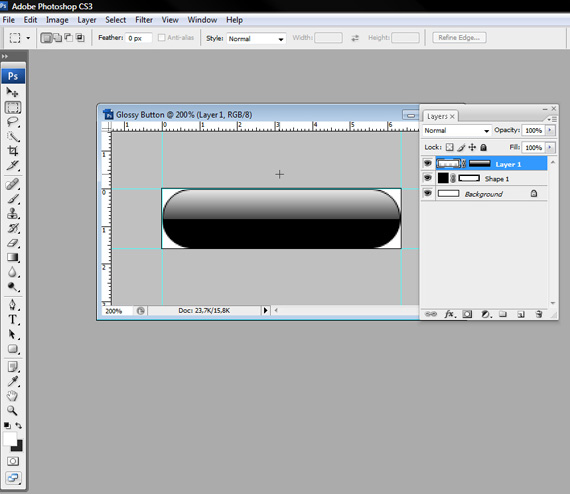This screenshot has height=494, width=570.
Task: Click the Feather input field
Action: (x=139, y=38)
